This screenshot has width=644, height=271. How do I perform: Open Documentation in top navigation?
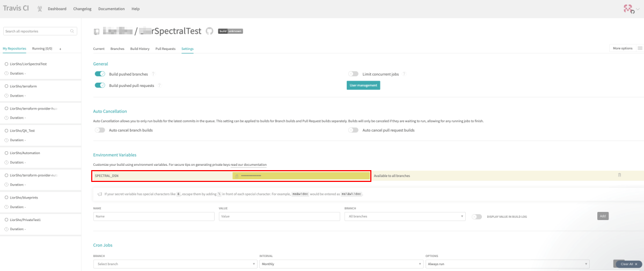[112, 9]
